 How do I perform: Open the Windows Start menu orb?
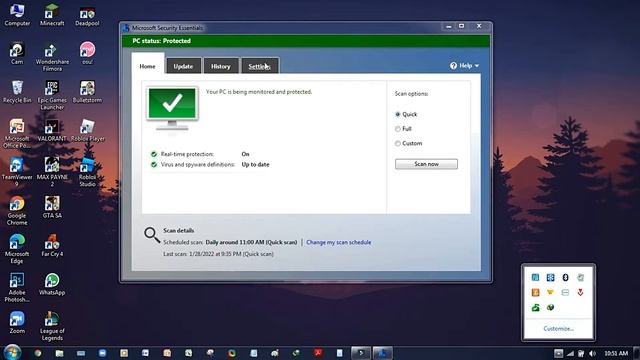point(12,352)
